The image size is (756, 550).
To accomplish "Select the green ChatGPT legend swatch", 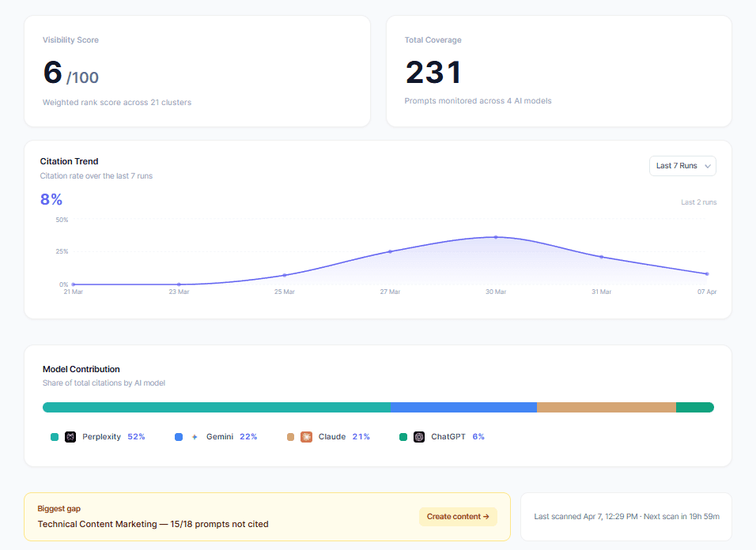I will pyautogui.click(x=403, y=437).
